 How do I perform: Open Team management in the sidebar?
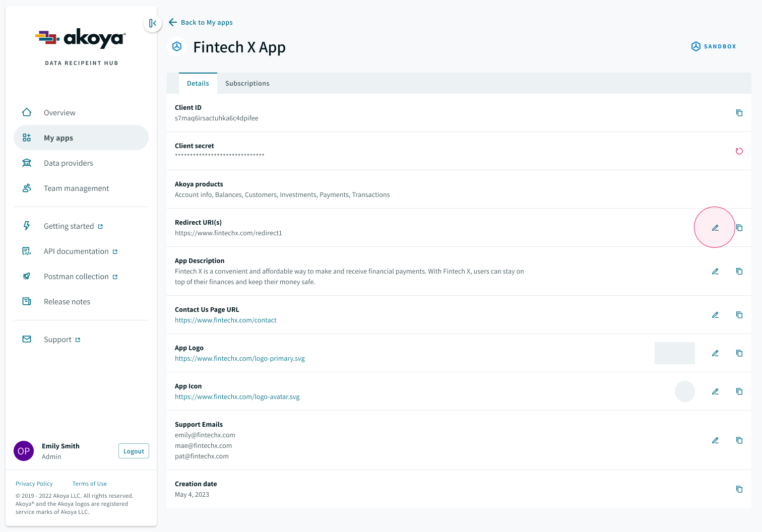81,188
